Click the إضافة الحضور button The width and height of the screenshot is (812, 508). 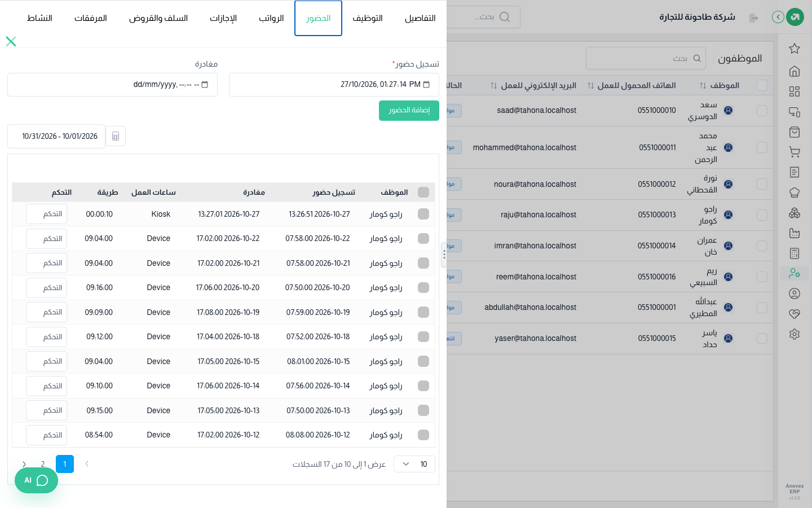409,110
